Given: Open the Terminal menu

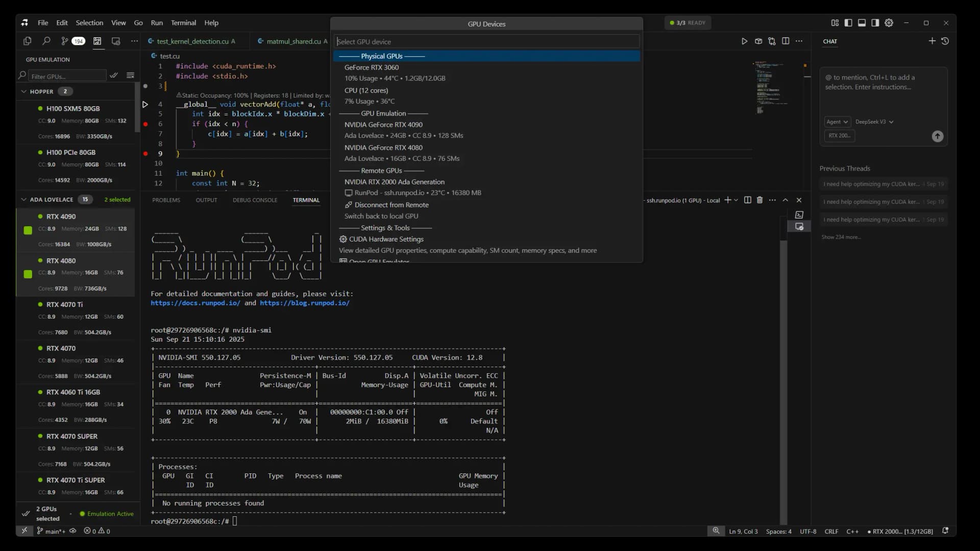Looking at the screenshot, I should (x=184, y=22).
